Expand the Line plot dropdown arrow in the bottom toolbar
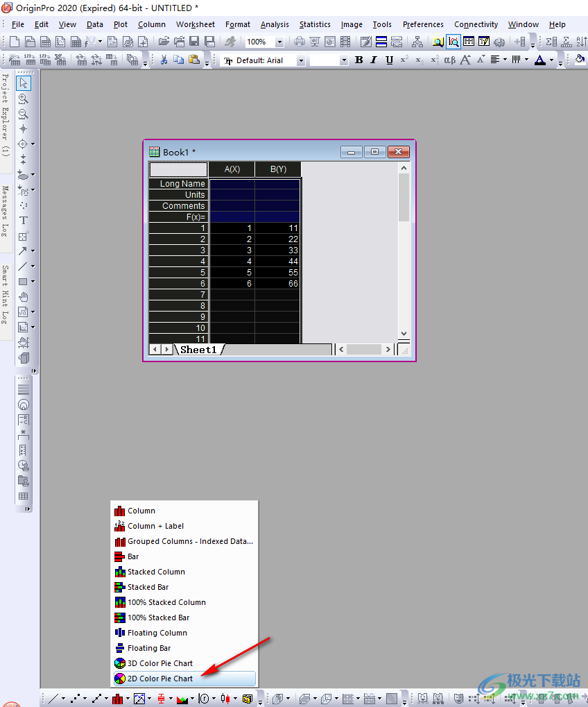The image size is (588, 707). coord(63,699)
